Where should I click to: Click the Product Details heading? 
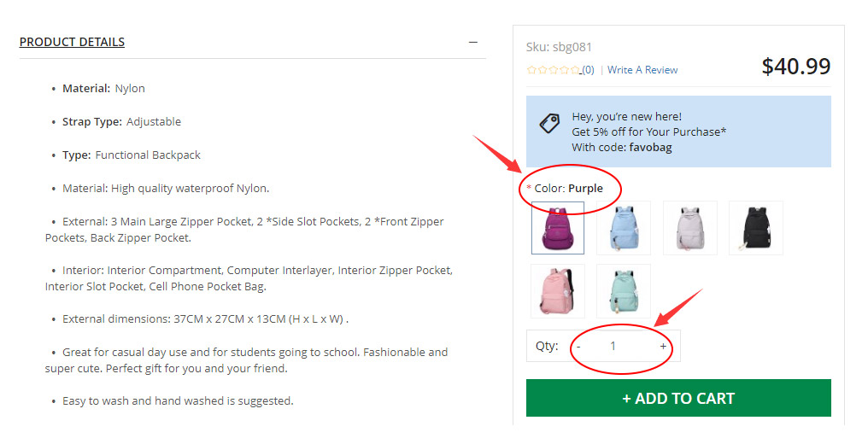click(72, 42)
